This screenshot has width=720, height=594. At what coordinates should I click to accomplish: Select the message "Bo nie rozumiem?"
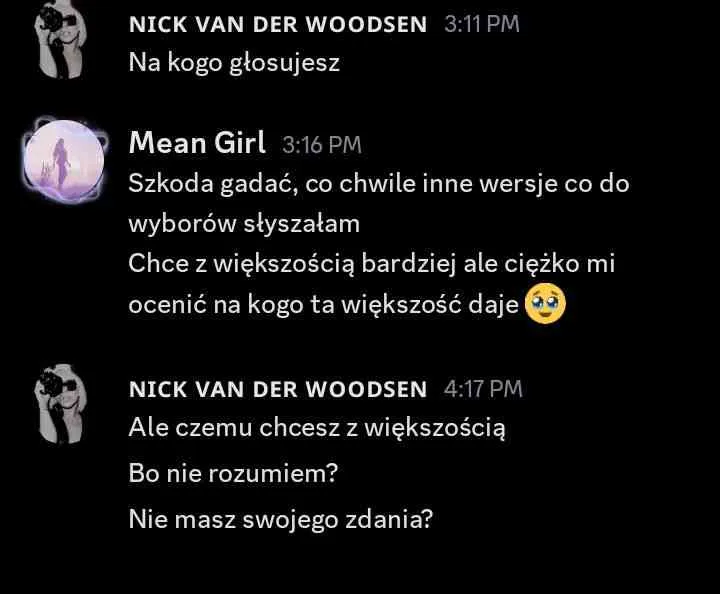coord(233,473)
